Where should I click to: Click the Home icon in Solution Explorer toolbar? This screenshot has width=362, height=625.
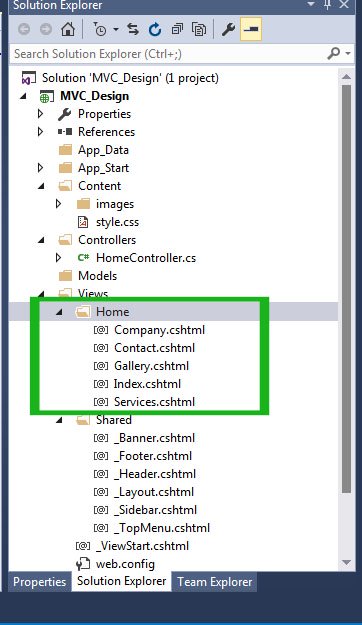click(68, 29)
